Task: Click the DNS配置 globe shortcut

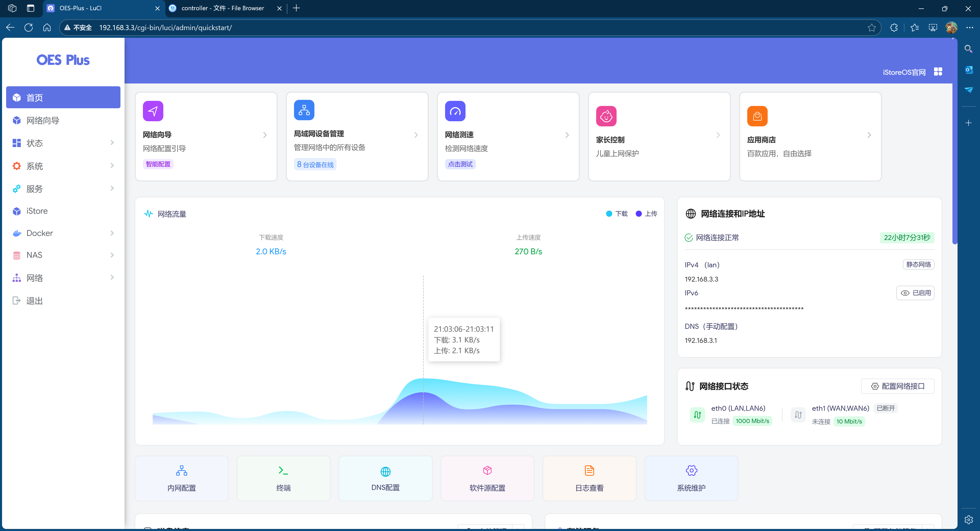Action: click(x=385, y=478)
